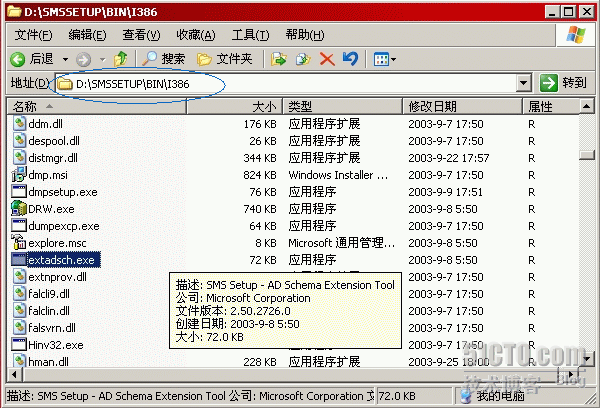This screenshot has height=408, width=600.
Task: Click the red Delete X icon
Action: point(327,59)
